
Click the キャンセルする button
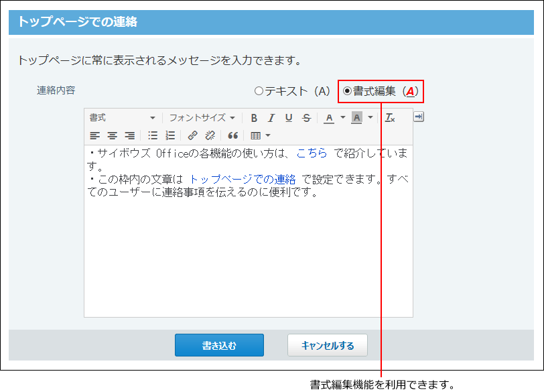tap(328, 345)
